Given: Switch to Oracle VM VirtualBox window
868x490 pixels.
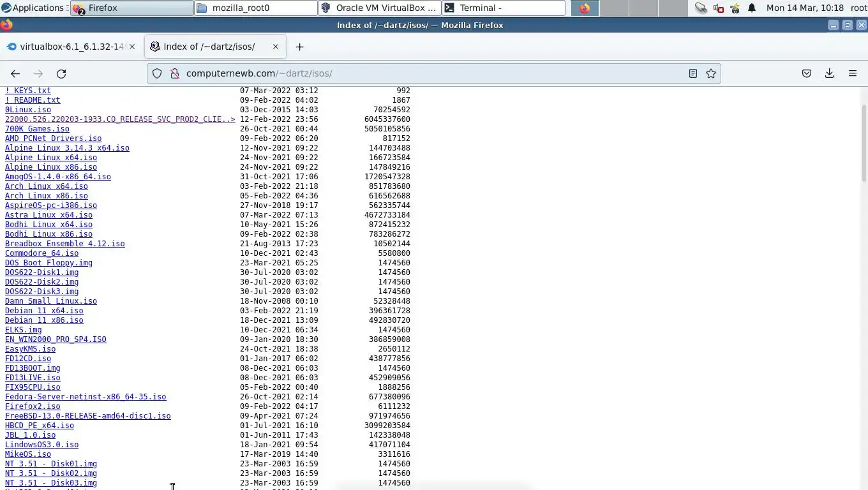Looking at the screenshot, I should 380,8.
